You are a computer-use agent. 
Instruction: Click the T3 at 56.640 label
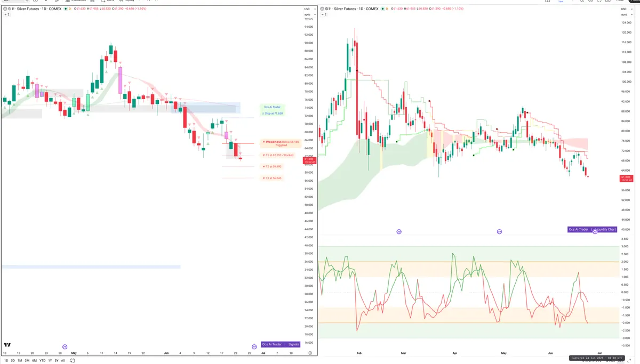point(272,178)
